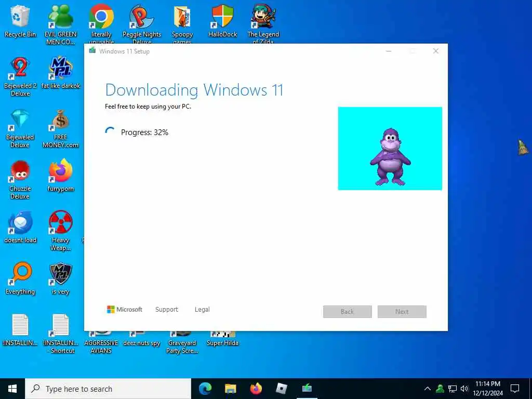Screen dimensions: 532x399
Task: Open Firefox from the taskbar
Action: (256, 389)
